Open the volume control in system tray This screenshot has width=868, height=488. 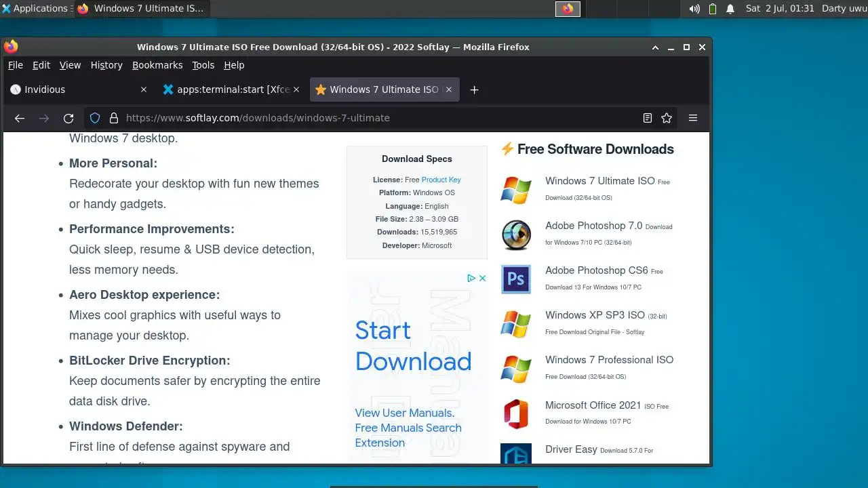click(694, 9)
